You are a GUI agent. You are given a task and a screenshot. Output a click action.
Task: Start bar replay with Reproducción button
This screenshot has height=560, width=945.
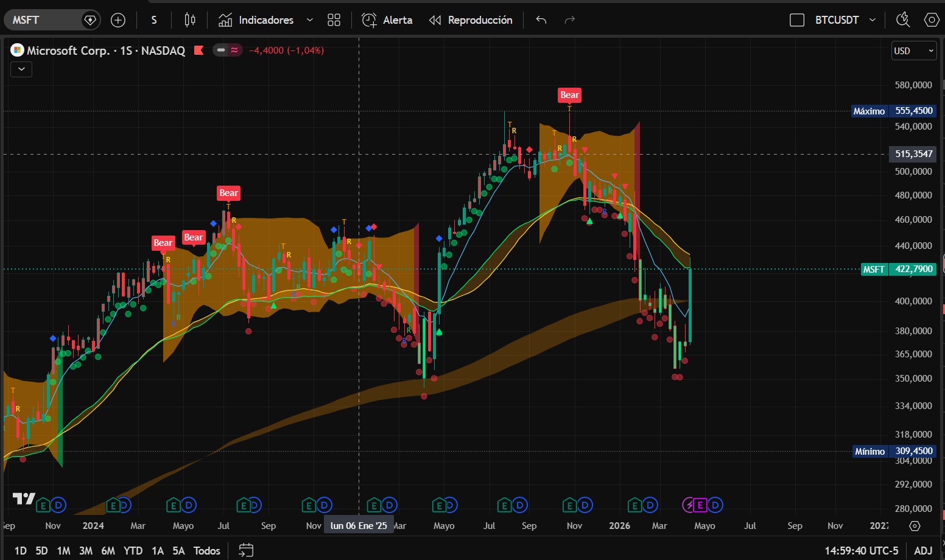[x=471, y=20]
